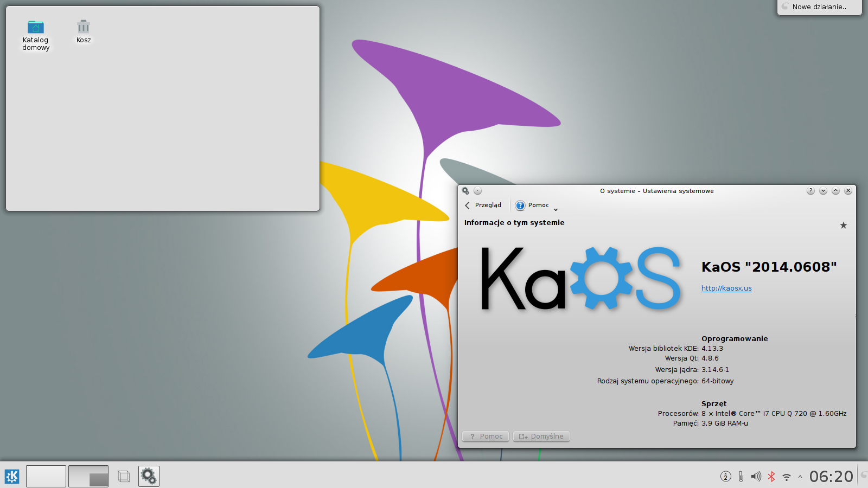Select the kernel version value 3.14.6-1
Viewport: 868px width, 488px height.
coord(715,370)
